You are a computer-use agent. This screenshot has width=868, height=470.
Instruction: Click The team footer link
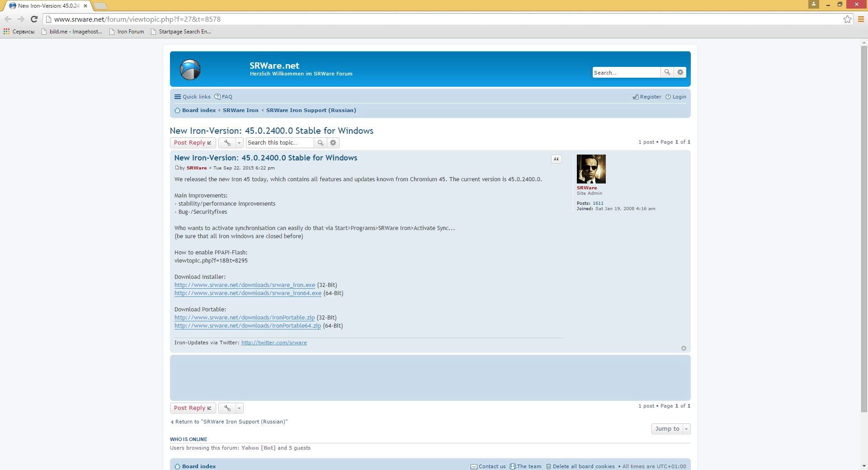525,466
